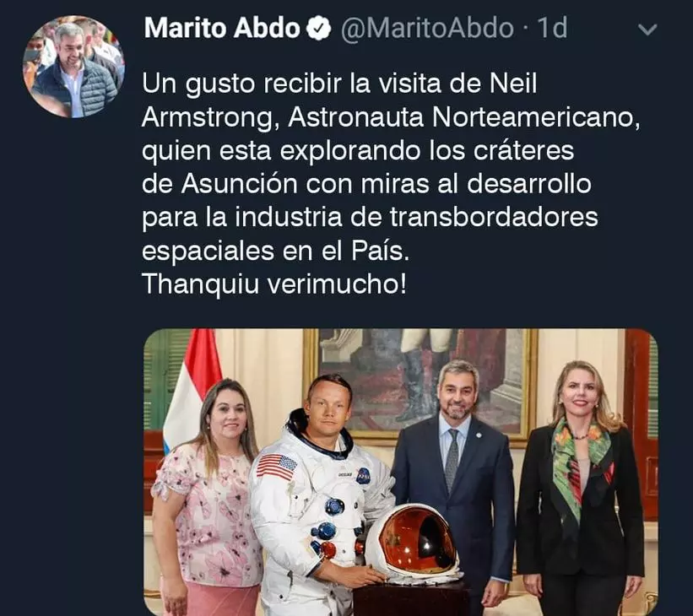Select the "Thanquiu verimucho!" text line
This screenshot has width=693, height=616.
pyautogui.click(x=274, y=284)
